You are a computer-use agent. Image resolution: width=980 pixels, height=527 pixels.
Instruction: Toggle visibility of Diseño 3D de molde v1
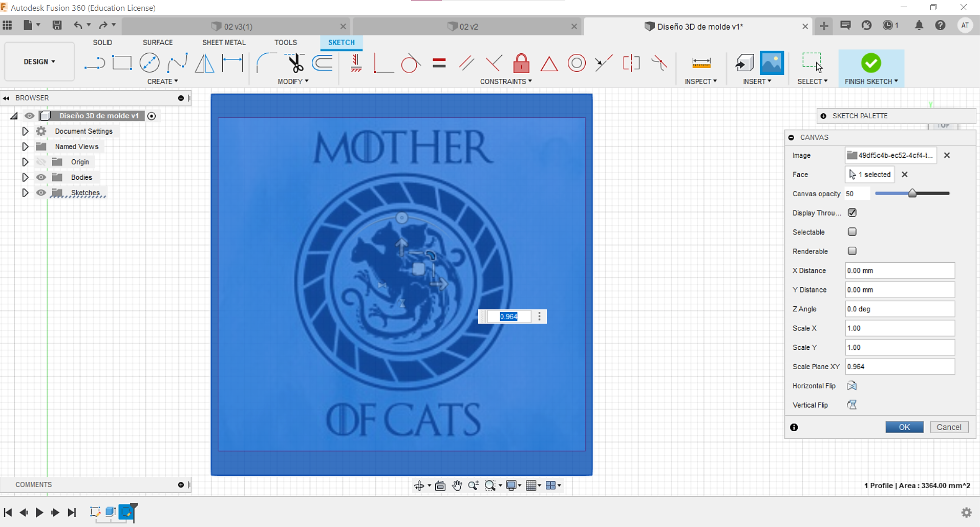click(29, 116)
